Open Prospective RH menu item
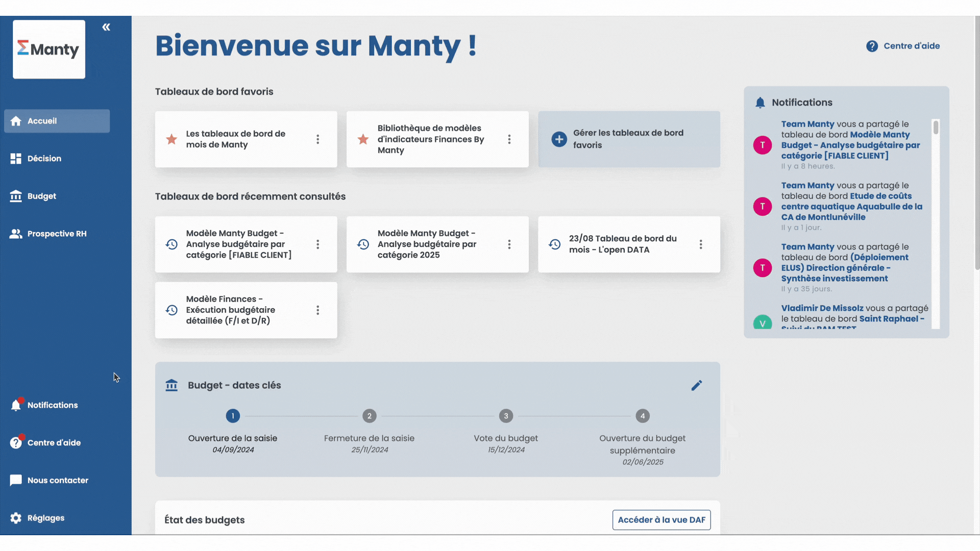The image size is (980, 551). click(x=57, y=234)
